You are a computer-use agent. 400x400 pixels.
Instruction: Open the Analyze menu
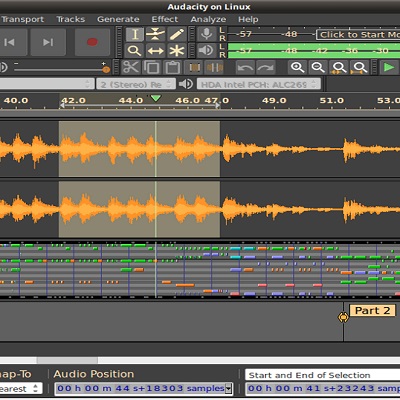tap(208, 19)
